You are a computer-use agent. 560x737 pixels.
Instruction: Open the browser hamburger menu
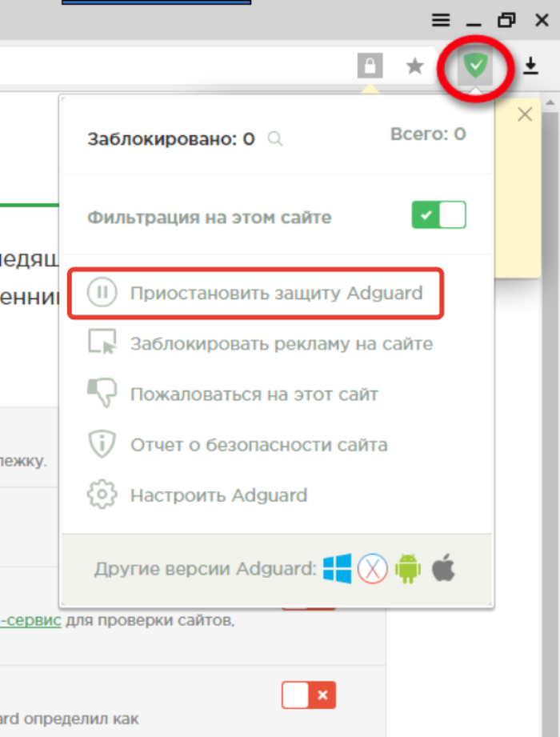tap(441, 20)
